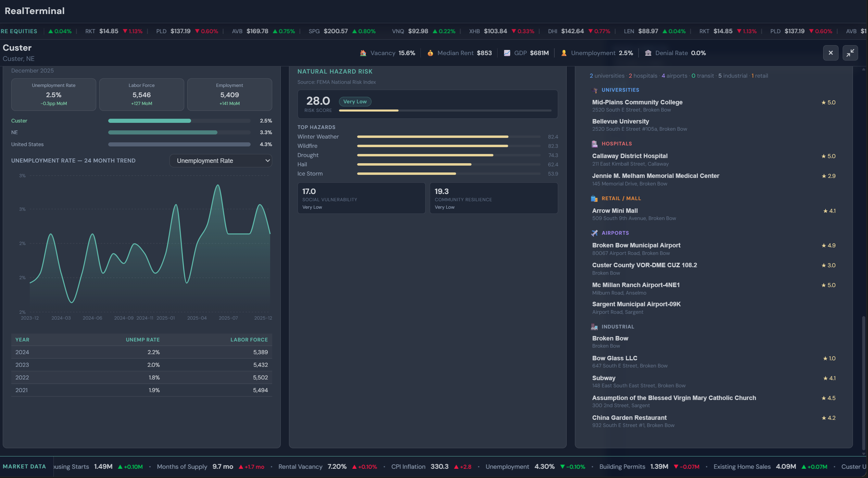The width and height of the screenshot is (868, 478).
Task: Click the Unemployment person icon
Action: [564, 53]
